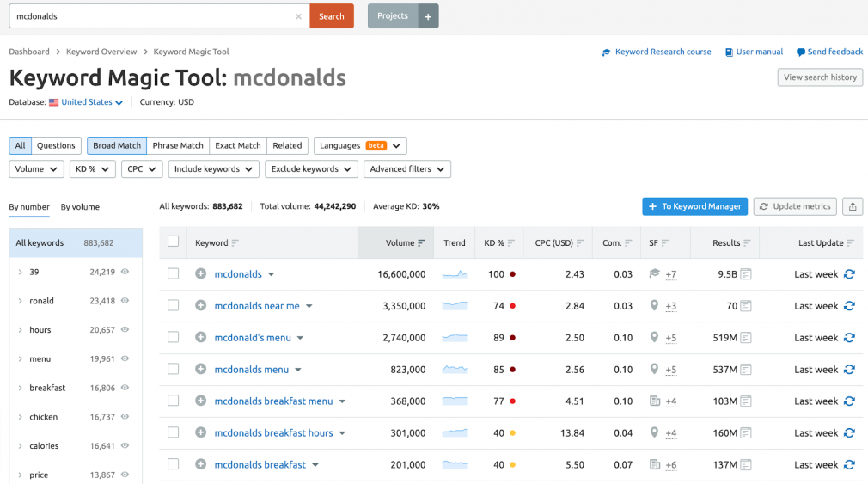Sort by Volume column sort icon
Image resolution: width=868 pixels, height=484 pixels.
pyautogui.click(x=421, y=243)
